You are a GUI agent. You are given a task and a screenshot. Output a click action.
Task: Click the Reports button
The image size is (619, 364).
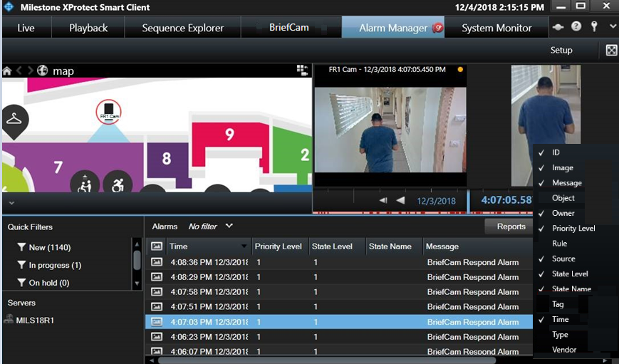click(x=511, y=227)
